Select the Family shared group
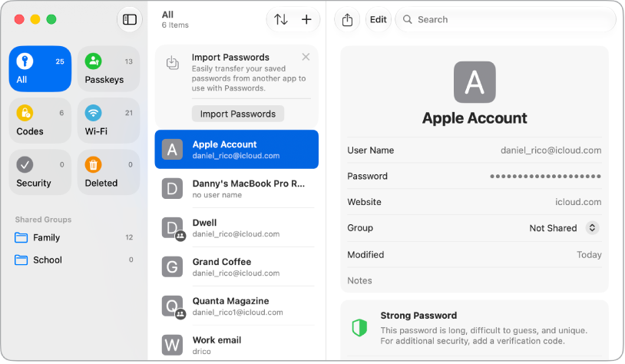 [x=74, y=237]
